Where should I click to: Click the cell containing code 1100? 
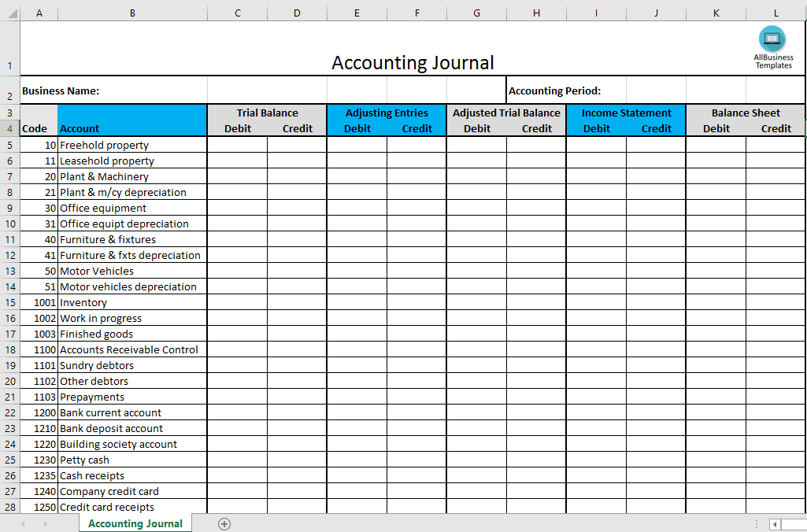coord(39,349)
